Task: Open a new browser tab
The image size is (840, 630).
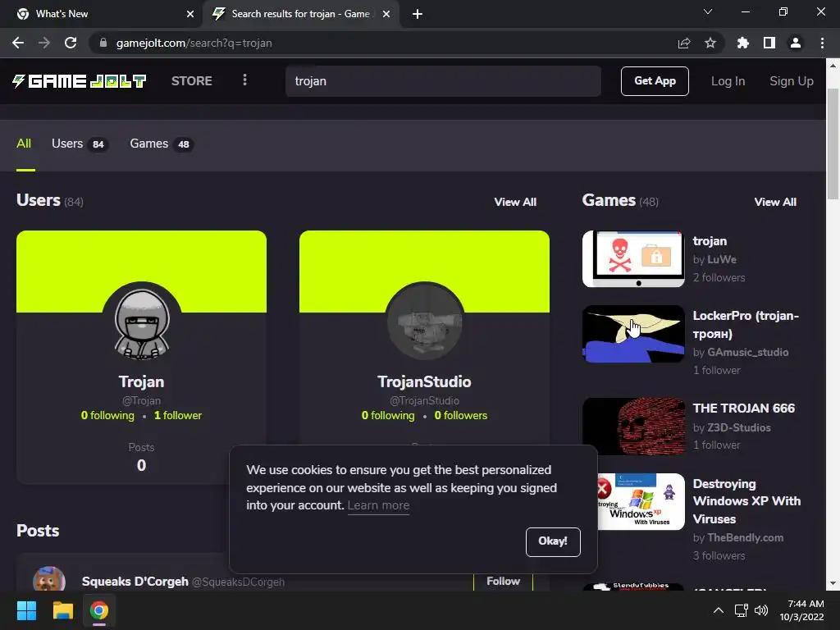Action: point(418,14)
